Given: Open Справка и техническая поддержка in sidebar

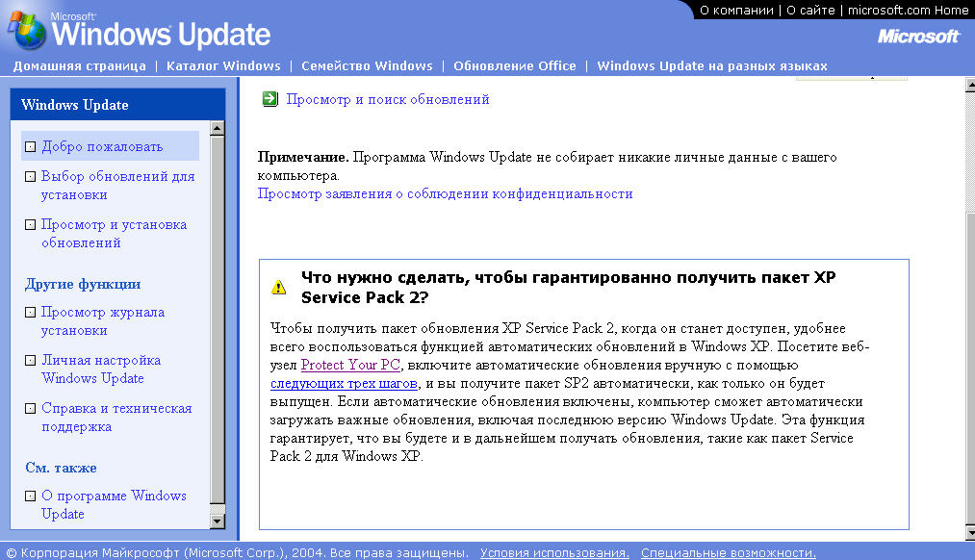Looking at the screenshot, I should coord(116,417).
